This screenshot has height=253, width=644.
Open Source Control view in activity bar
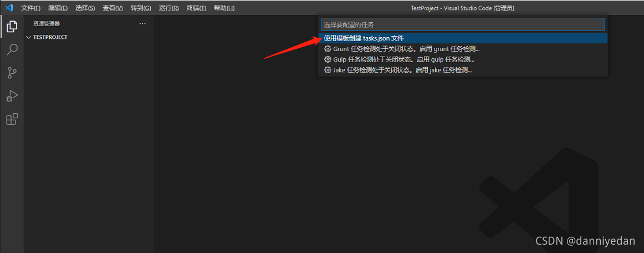pyautogui.click(x=12, y=73)
